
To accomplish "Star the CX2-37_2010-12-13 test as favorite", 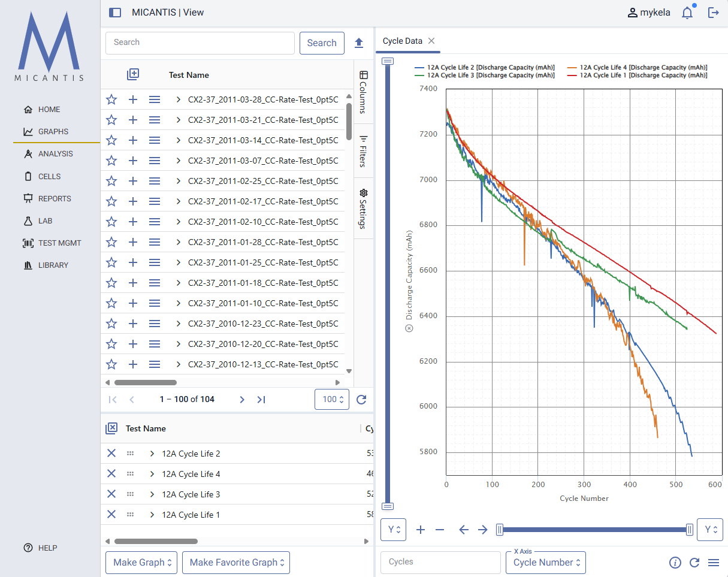I will 111,364.
